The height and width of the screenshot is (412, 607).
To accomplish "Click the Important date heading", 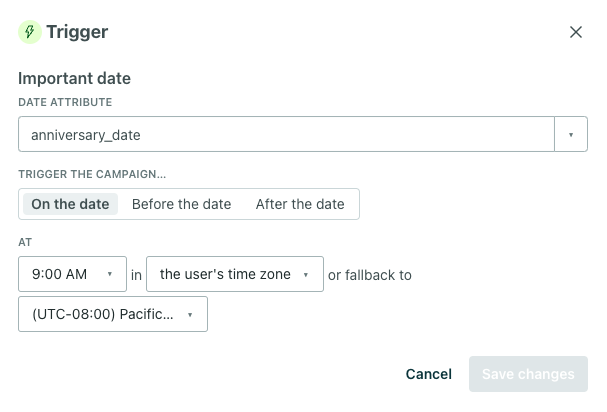I will pyautogui.click(x=74, y=78).
